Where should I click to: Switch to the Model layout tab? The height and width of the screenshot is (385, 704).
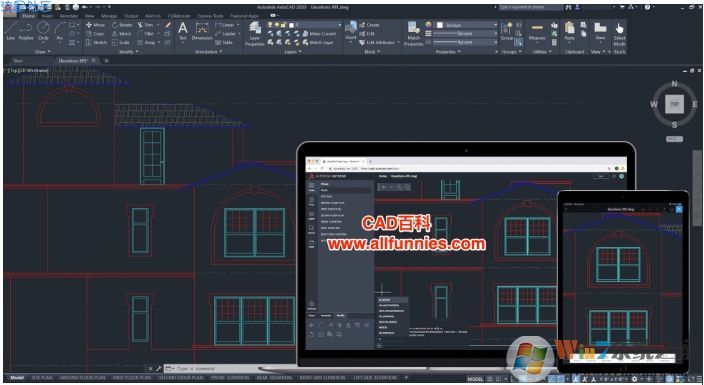coord(17,378)
